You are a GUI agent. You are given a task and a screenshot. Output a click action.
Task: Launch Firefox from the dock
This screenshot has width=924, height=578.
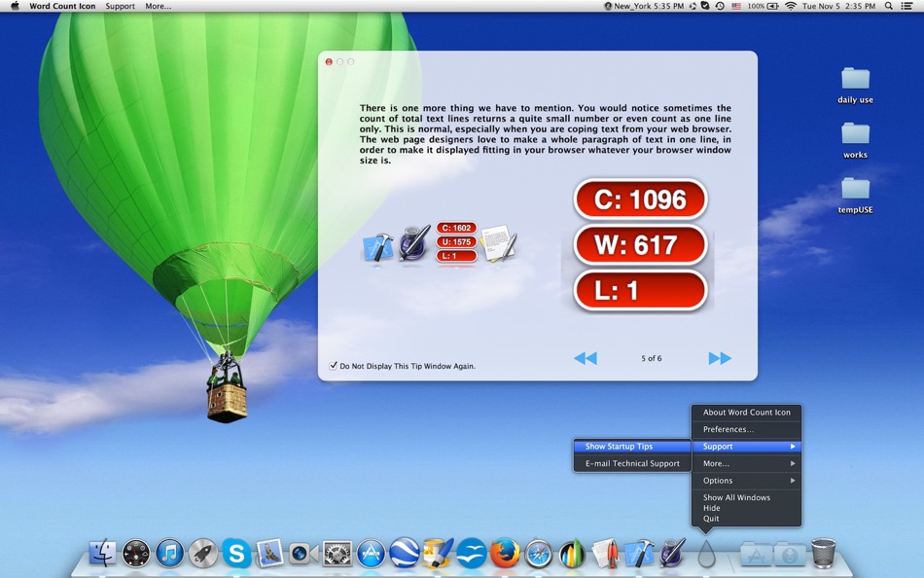[x=505, y=554]
